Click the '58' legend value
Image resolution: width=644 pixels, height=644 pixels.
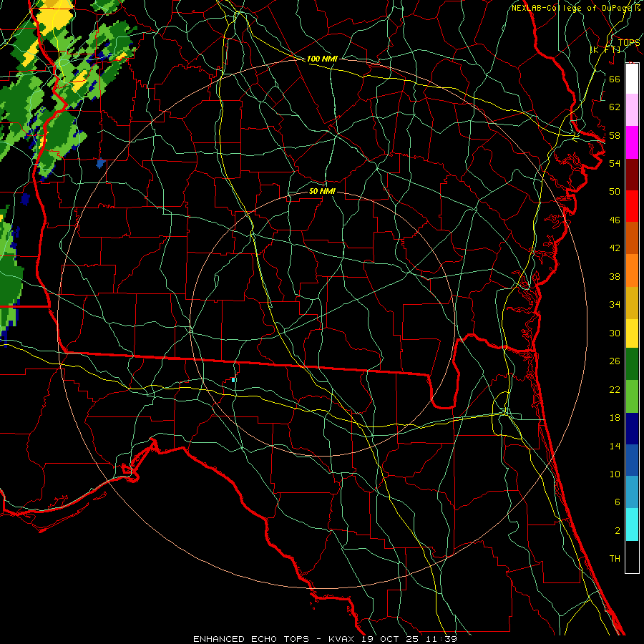click(615, 135)
